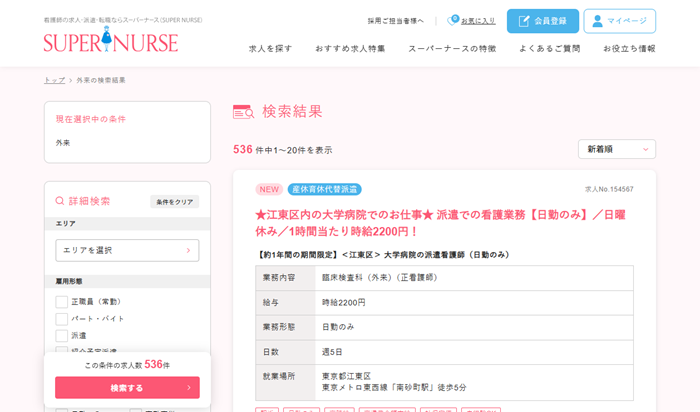Open スーパーナースの特徴 menu
Image resolution: width=700 pixels, height=412 pixels.
click(452, 49)
